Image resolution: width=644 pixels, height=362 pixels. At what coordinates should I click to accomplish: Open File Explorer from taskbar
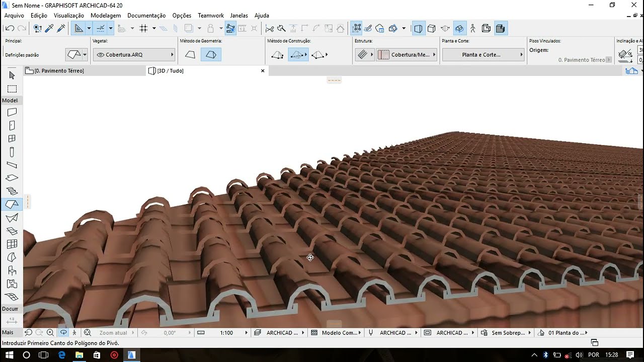point(79,355)
